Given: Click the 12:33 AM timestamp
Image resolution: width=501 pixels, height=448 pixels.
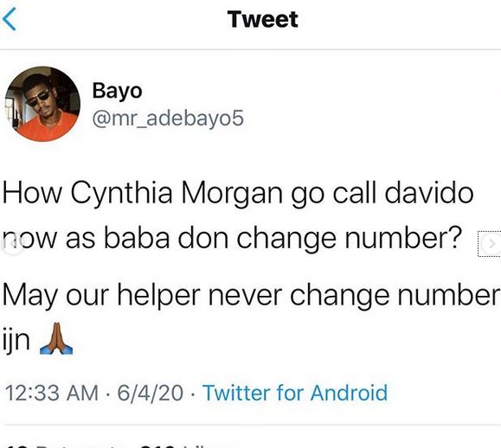Looking at the screenshot, I should coord(52,393).
